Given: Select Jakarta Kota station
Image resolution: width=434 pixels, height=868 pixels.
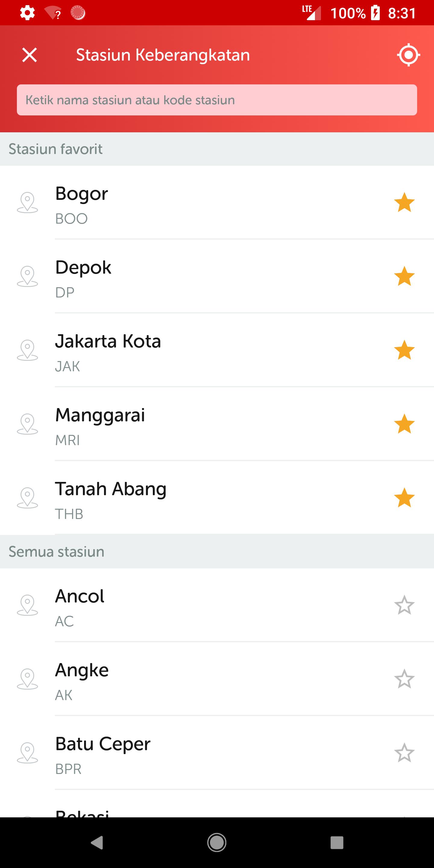Looking at the screenshot, I should click(202, 350).
